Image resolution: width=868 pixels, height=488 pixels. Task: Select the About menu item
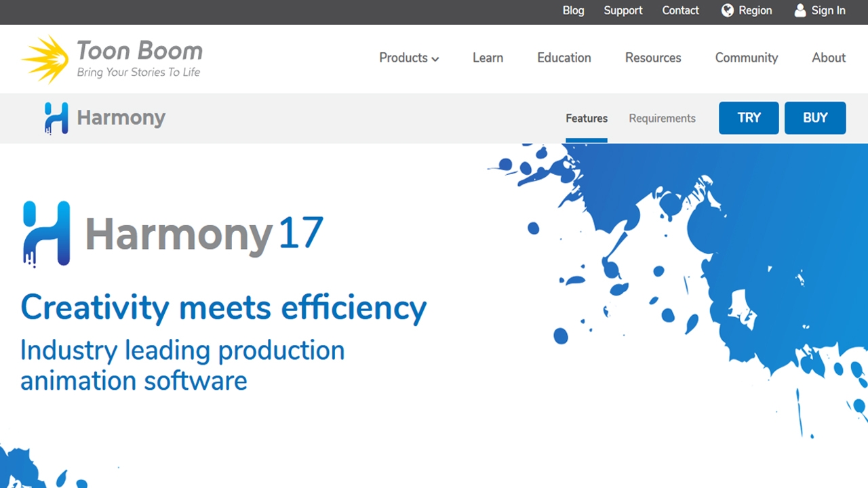point(829,58)
